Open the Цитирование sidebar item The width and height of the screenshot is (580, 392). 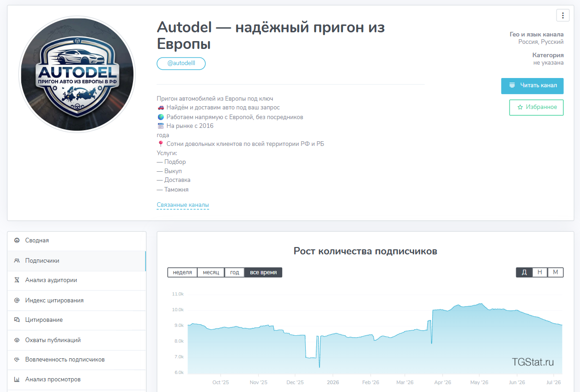point(77,320)
